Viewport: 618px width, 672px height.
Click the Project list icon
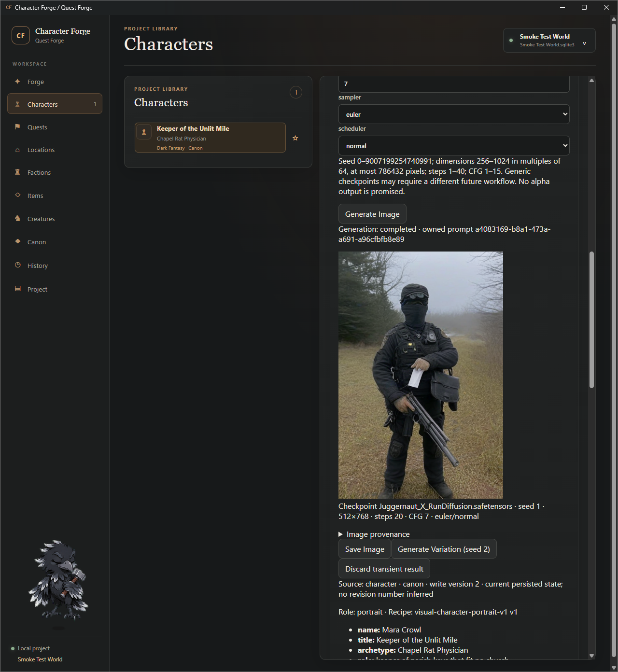coord(17,289)
